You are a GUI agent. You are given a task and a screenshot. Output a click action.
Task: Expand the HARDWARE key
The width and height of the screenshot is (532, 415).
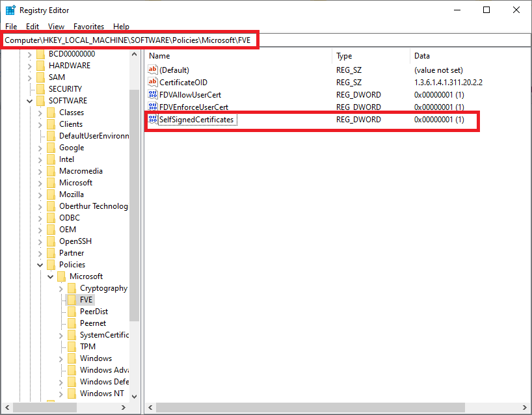[x=29, y=66]
